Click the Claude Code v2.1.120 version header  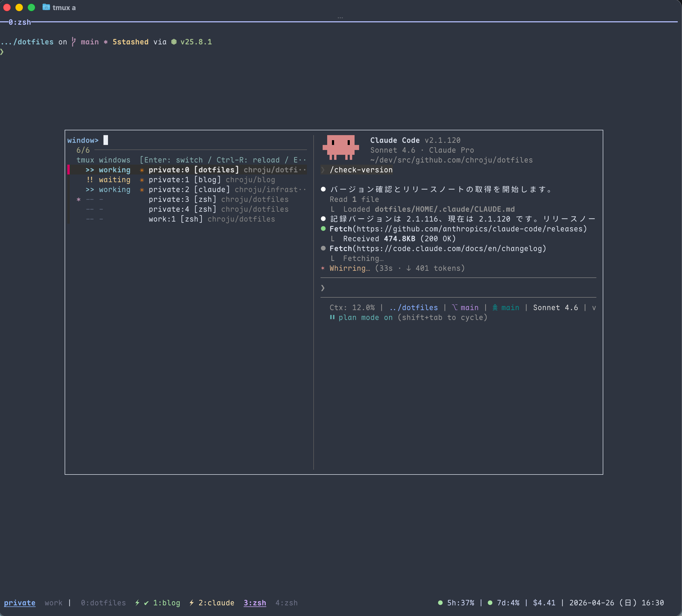[415, 140]
